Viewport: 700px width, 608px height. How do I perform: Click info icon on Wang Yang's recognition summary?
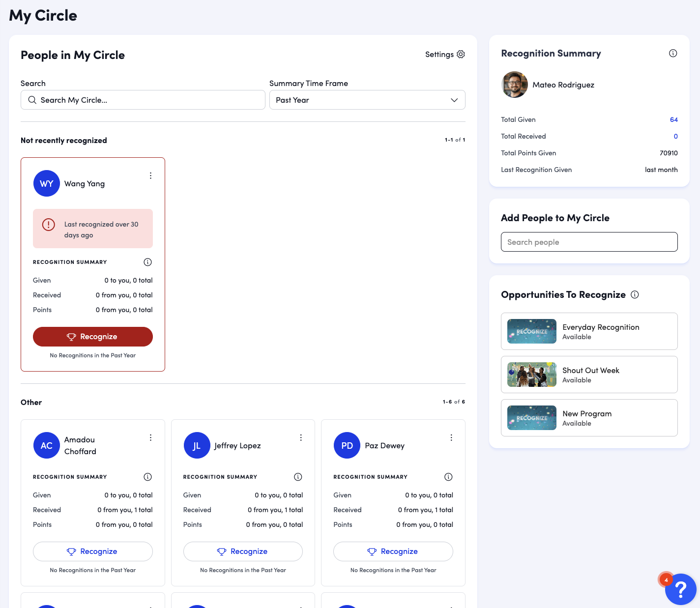(147, 262)
